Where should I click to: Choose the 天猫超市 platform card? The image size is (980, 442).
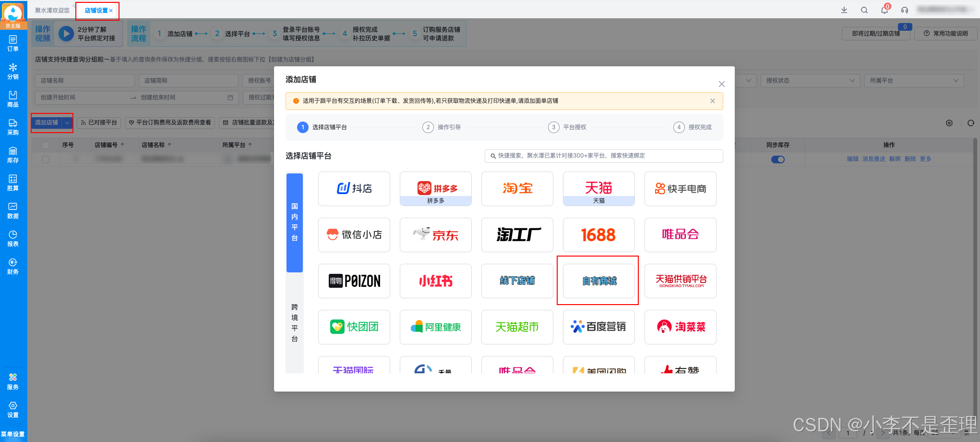[x=517, y=327]
